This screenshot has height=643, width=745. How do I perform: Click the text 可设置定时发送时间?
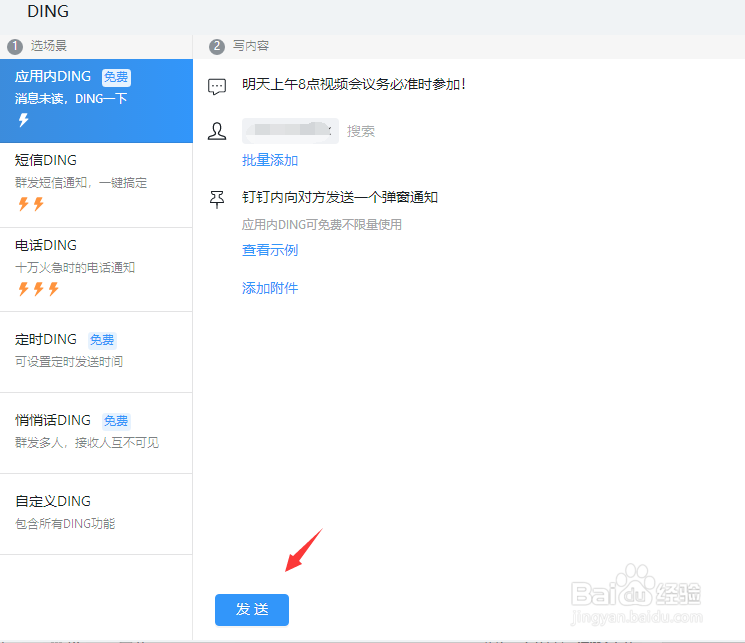69,361
